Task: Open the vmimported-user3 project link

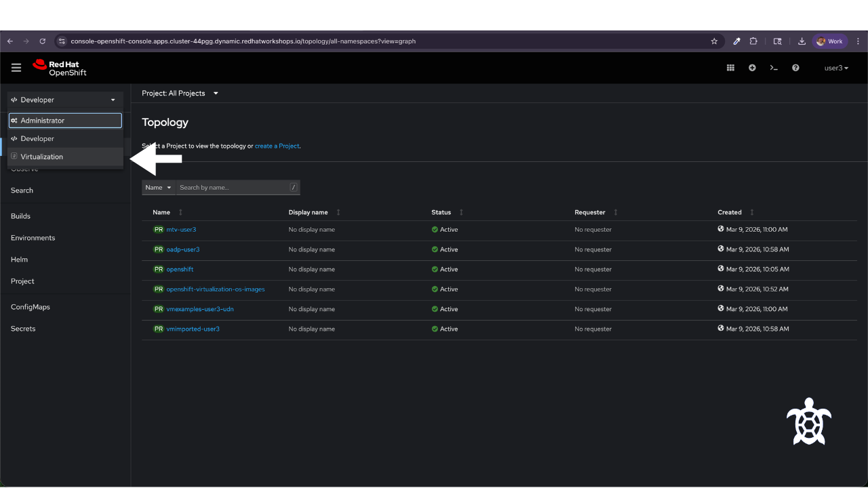Action: (x=193, y=329)
